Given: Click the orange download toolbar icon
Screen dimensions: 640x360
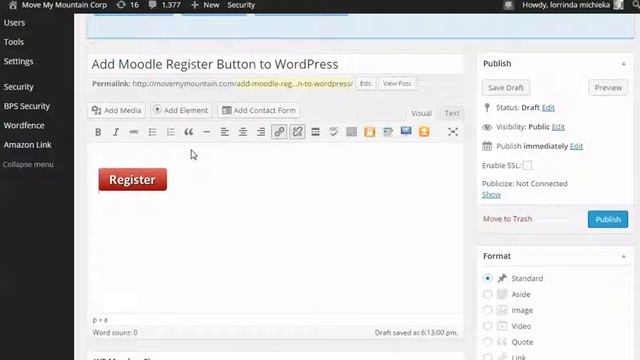Looking at the screenshot, I should point(424,131).
